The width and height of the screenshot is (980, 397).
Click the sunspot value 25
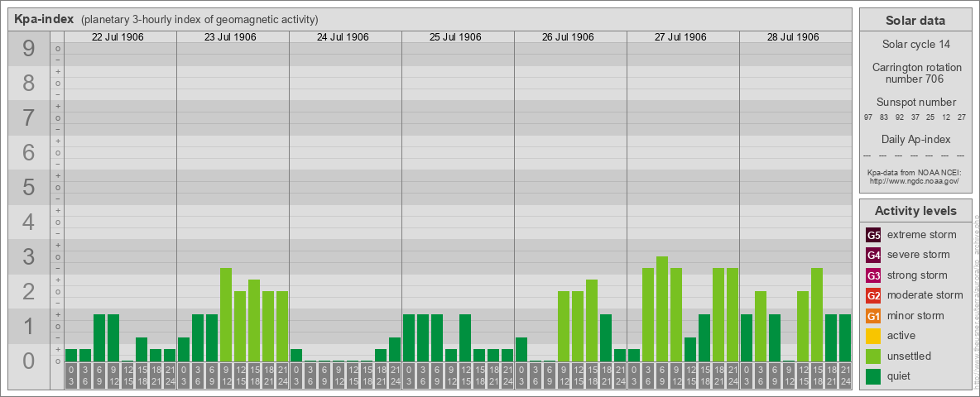(x=930, y=117)
